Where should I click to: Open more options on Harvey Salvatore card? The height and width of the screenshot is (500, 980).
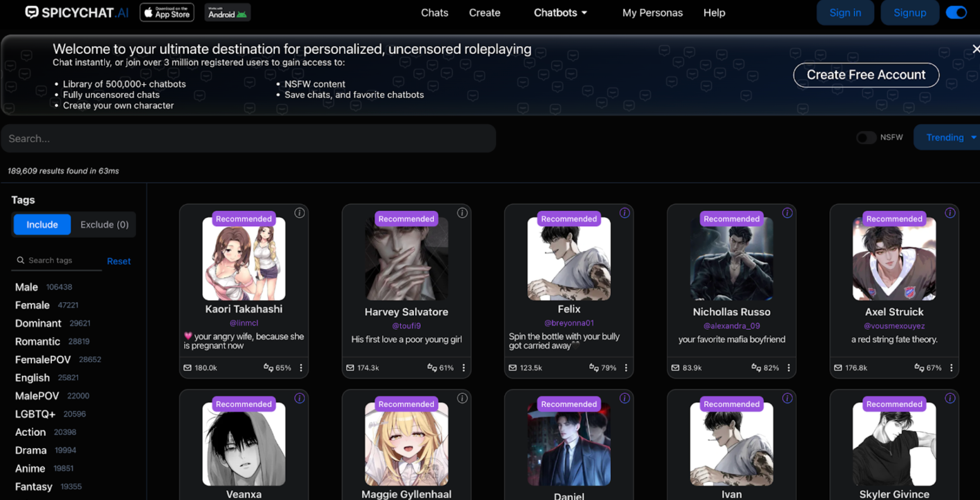pyautogui.click(x=464, y=368)
